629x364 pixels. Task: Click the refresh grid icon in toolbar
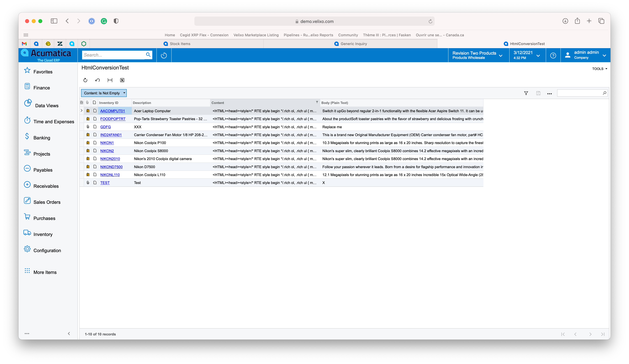point(85,80)
